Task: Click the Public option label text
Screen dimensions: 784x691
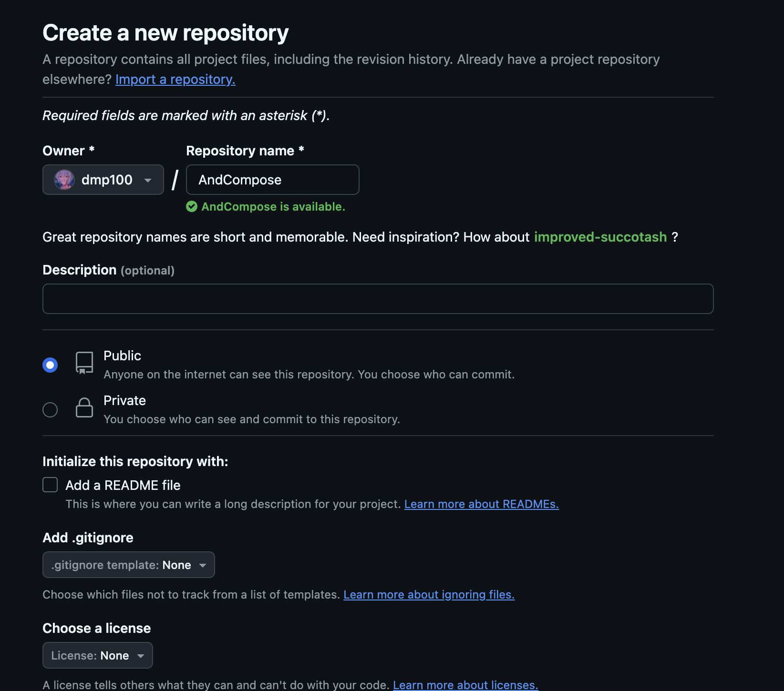Action: 122,356
